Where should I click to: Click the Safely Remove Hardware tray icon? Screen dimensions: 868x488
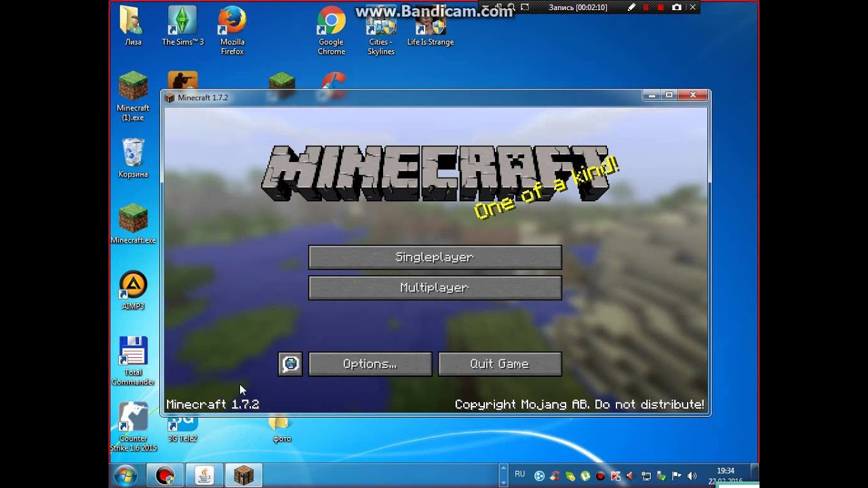(662, 476)
